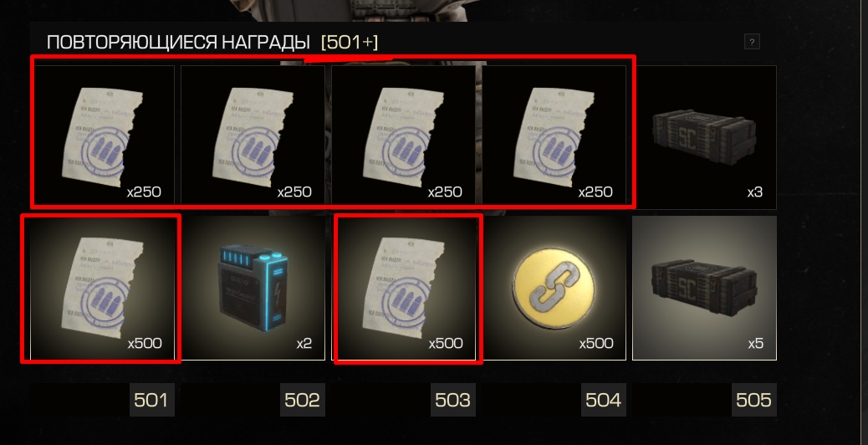Screen dimensions: 868x445
Task: Click the third x250 ammo voucher
Action: tap(404, 137)
